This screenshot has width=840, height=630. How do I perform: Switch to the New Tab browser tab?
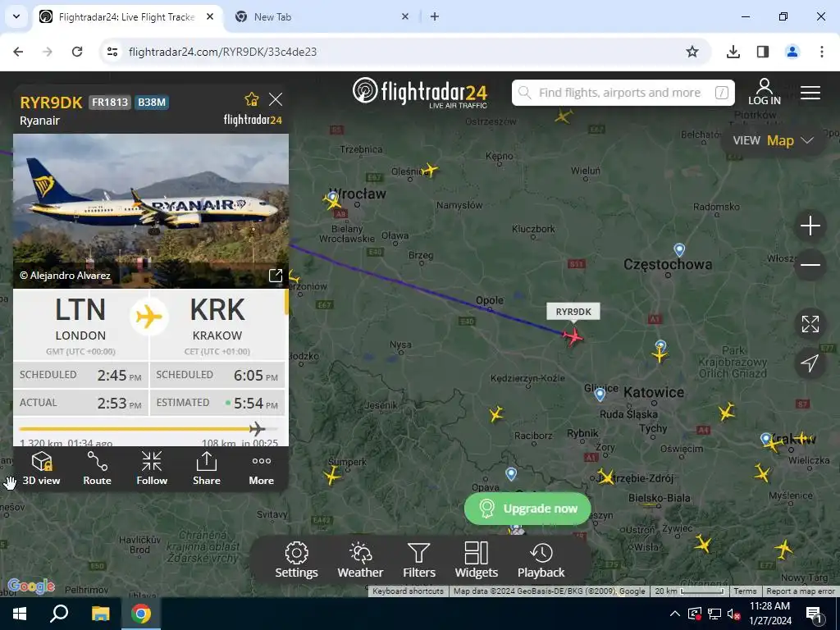pyautogui.click(x=322, y=17)
